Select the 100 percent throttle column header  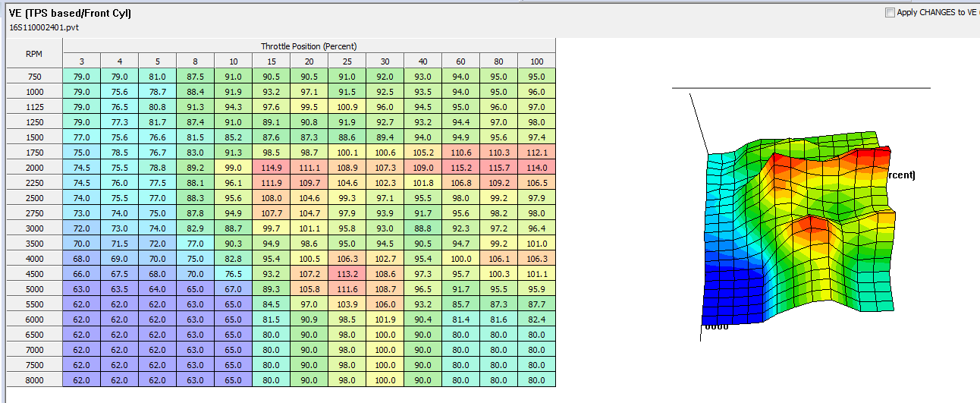point(536,61)
